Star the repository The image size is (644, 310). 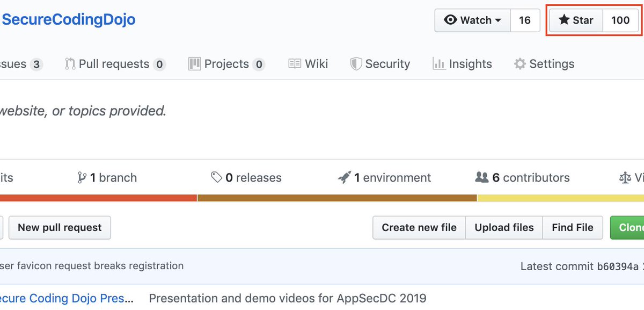pos(576,20)
